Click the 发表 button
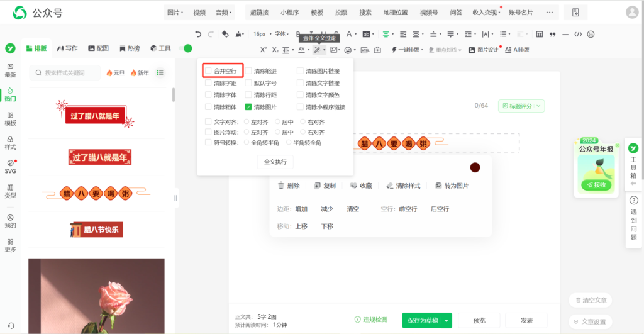This screenshot has width=644, height=334. [x=526, y=320]
